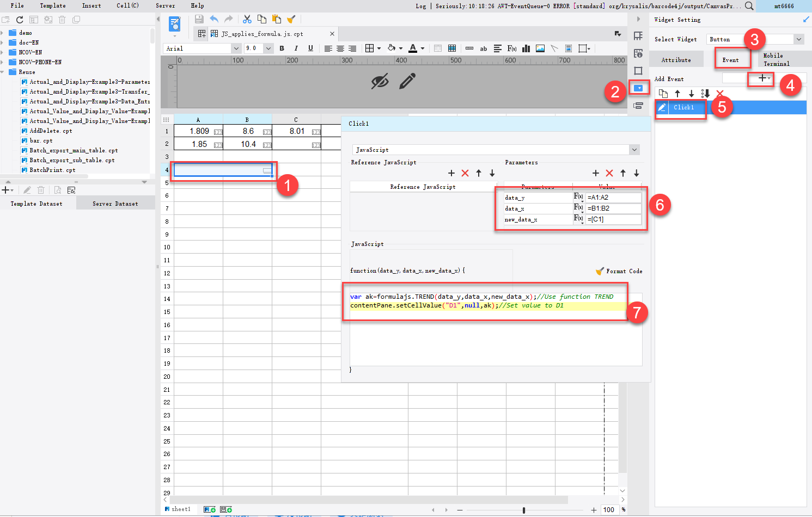812x517 pixels.
Task: Align cell text right
Action: click(x=352, y=48)
